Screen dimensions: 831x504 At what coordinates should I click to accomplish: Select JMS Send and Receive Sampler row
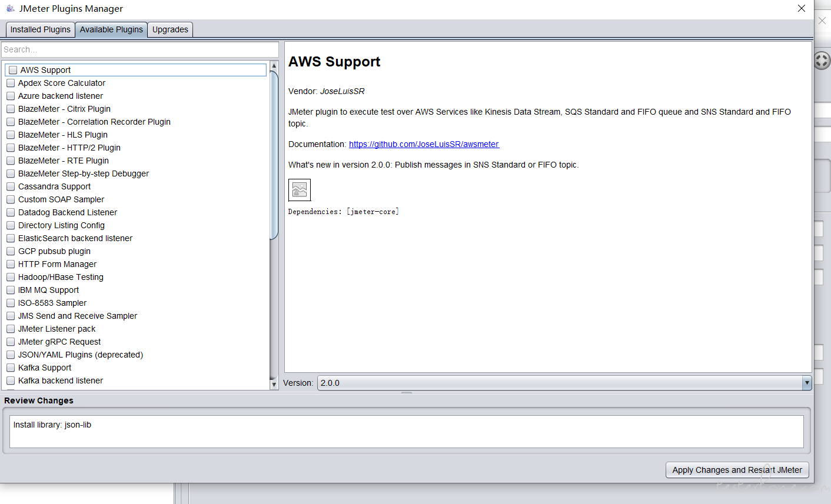[x=136, y=316]
